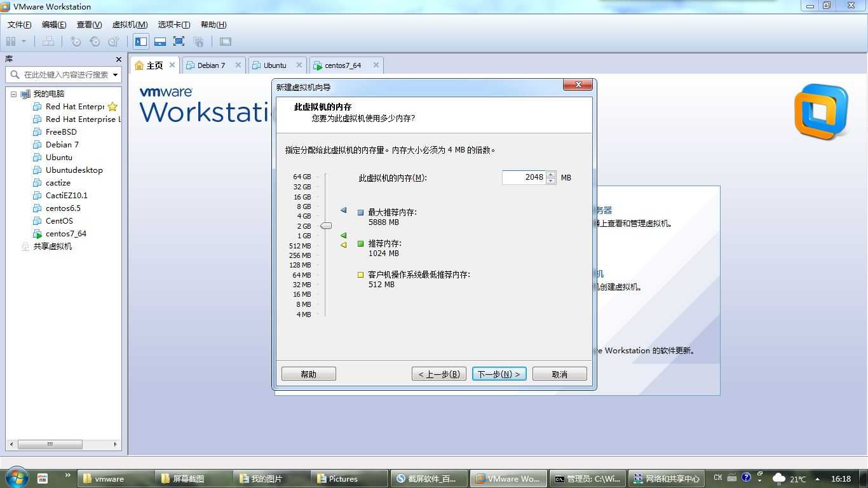Click the green recommended memory marker
Image resolution: width=868 pixels, height=488 pixels.
coord(344,236)
